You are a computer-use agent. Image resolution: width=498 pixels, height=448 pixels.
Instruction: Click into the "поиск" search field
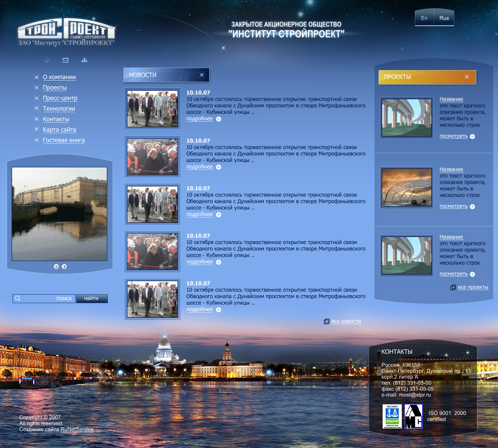[44, 299]
